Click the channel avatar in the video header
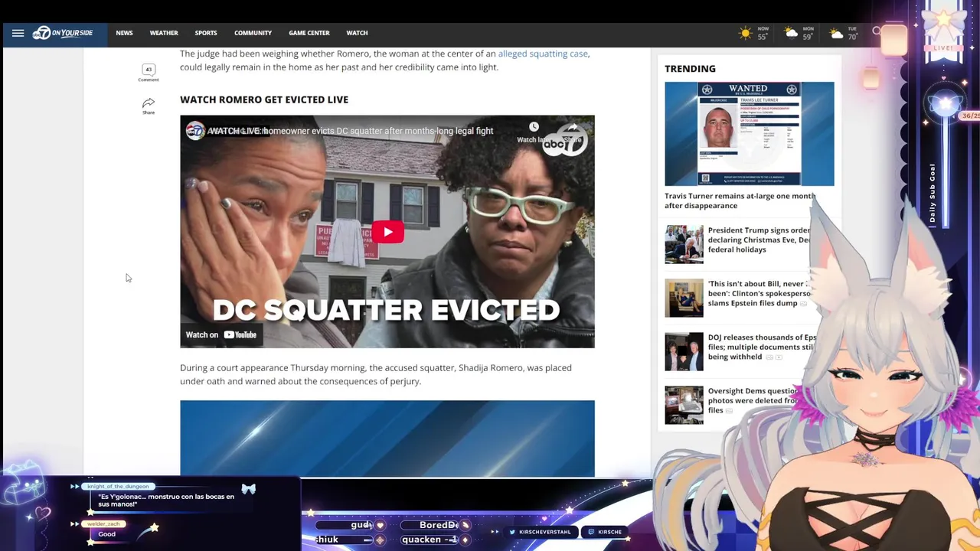The image size is (980, 551). (195, 131)
